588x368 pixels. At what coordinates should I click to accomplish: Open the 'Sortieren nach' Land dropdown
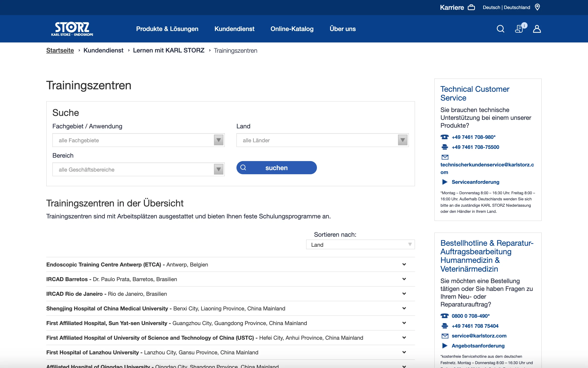pos(360,245)
